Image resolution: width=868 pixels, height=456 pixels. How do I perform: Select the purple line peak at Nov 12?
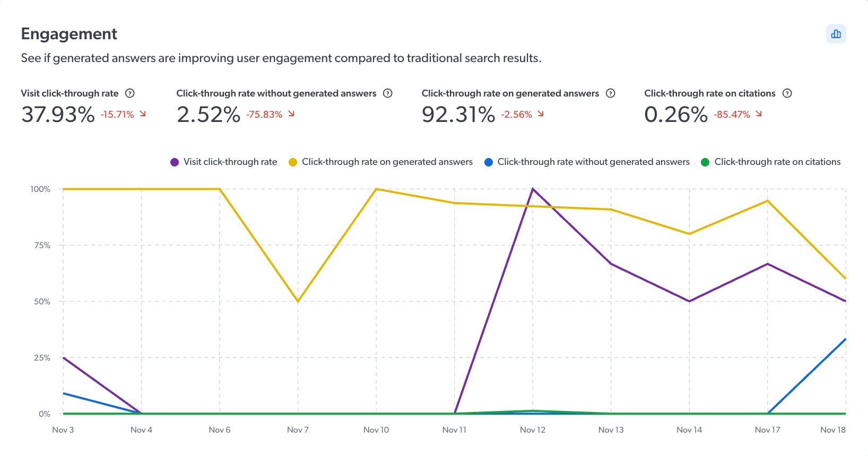[533, 188]
